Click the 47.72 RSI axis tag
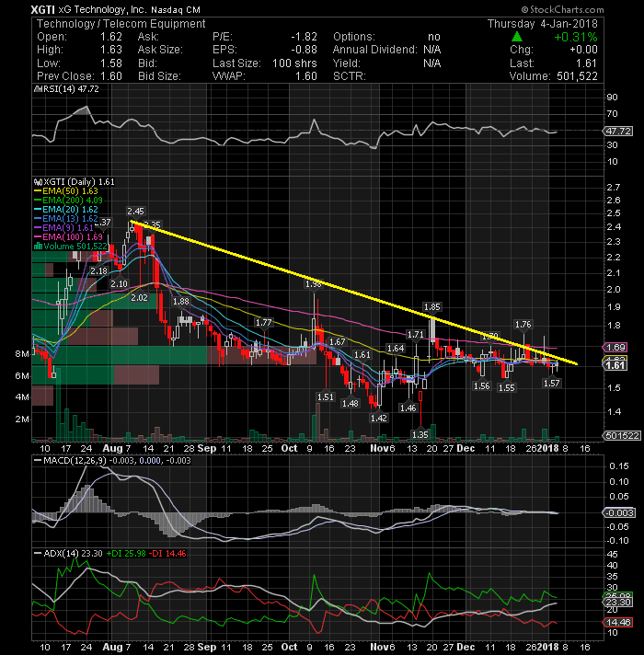Viewport: 644px width, 655px height. click(x=618, y=132)
